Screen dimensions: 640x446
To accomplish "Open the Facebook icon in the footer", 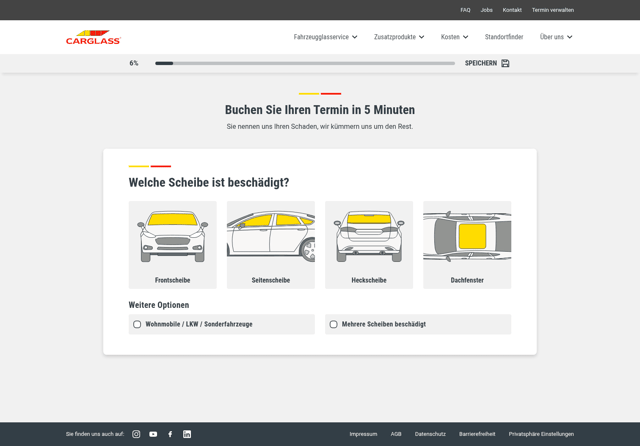I will coord(170,434).
